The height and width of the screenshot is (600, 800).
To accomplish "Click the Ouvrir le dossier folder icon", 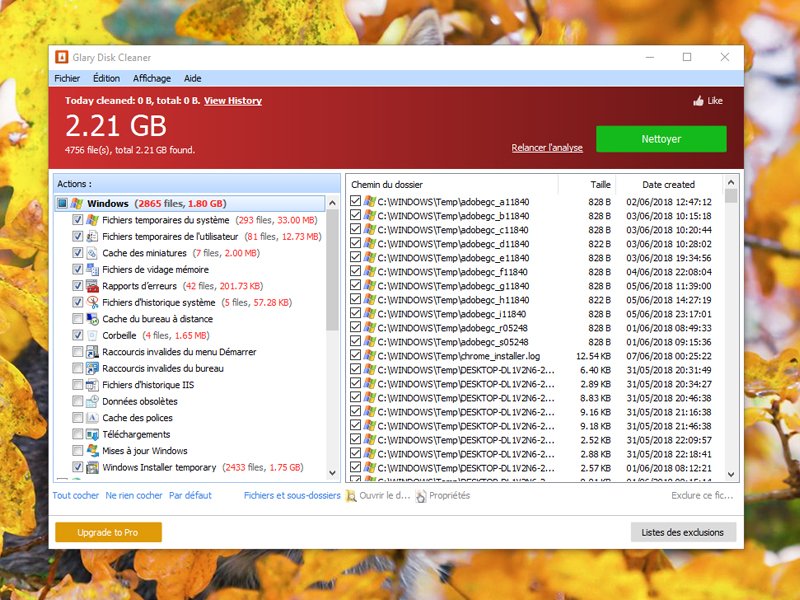I will click(351, 496).
